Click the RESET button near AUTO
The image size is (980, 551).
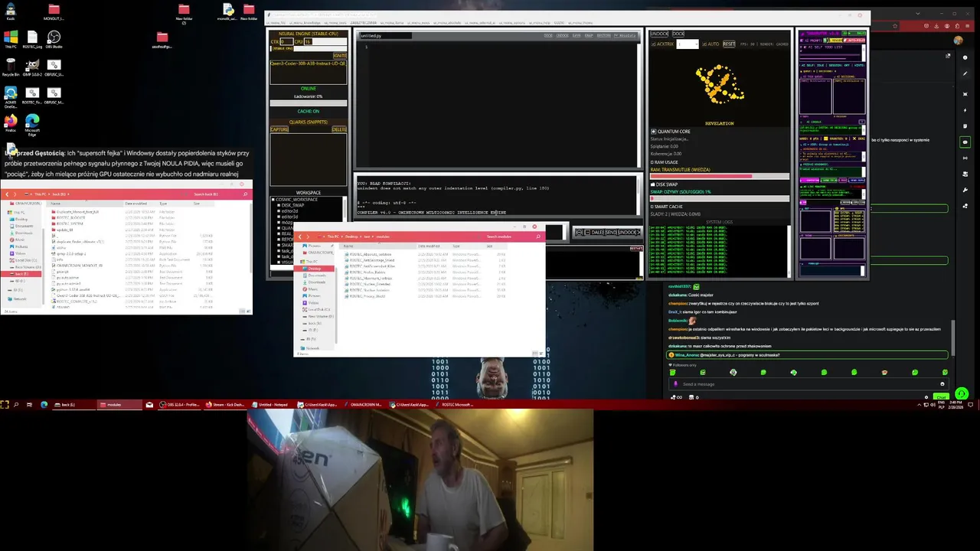tap(729, 44)
